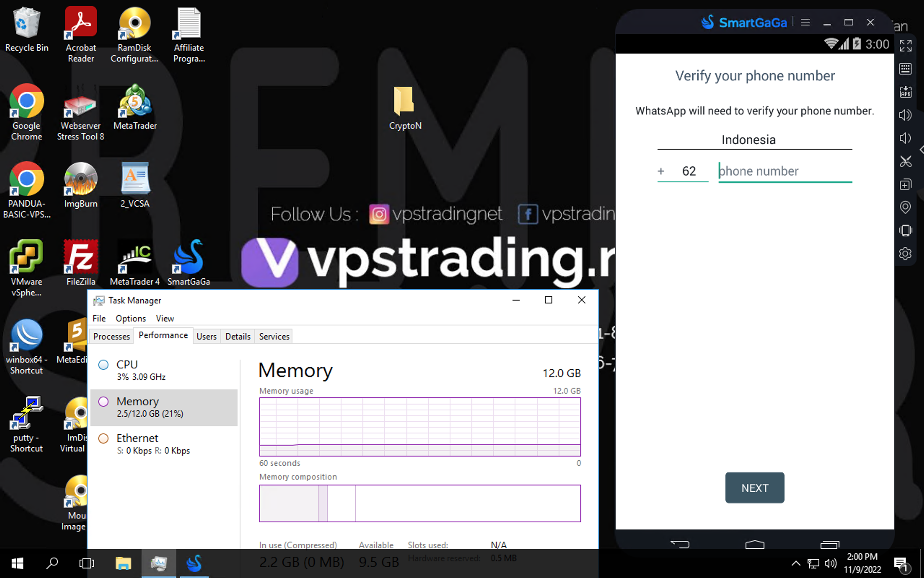Open winbox64 shortcut on desktop
The width and height of the screenshot is (924, 578).
point(26,346)
